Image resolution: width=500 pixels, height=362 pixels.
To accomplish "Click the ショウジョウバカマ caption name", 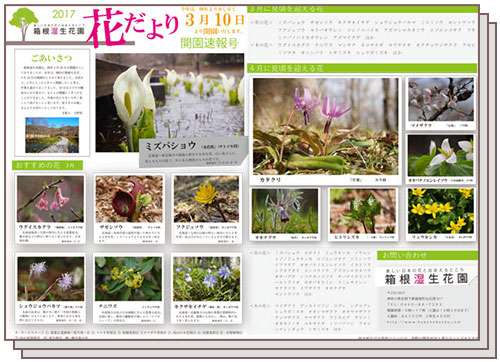I will point(39,306).
